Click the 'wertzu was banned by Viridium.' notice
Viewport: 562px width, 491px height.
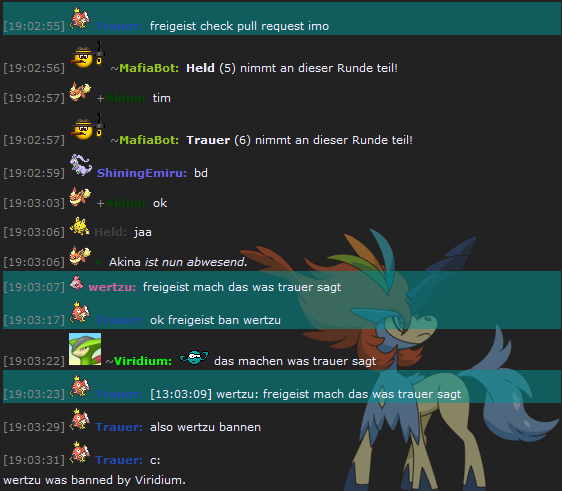(95, 480)
